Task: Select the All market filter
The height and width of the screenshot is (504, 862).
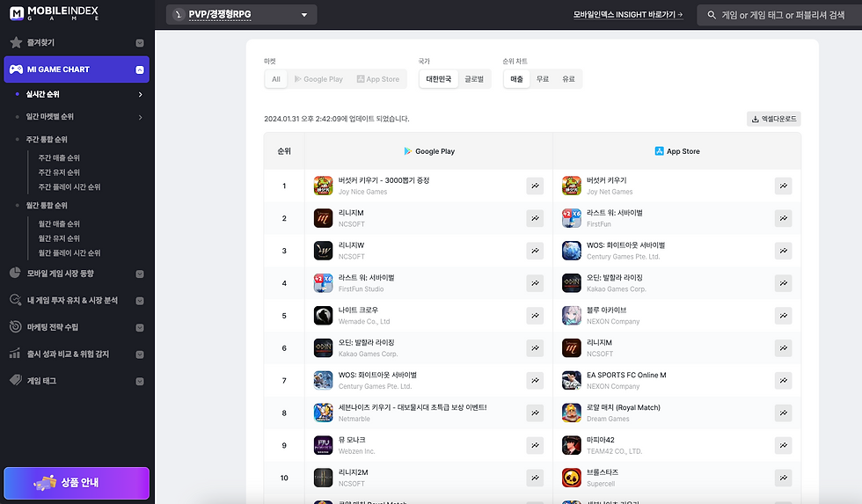Action: click(x=276, y=79)
